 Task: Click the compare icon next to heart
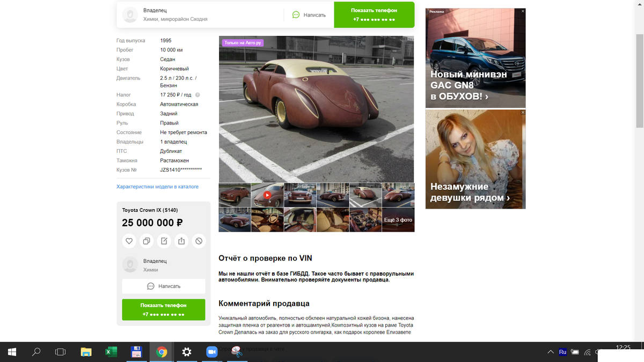click(147, 241)
